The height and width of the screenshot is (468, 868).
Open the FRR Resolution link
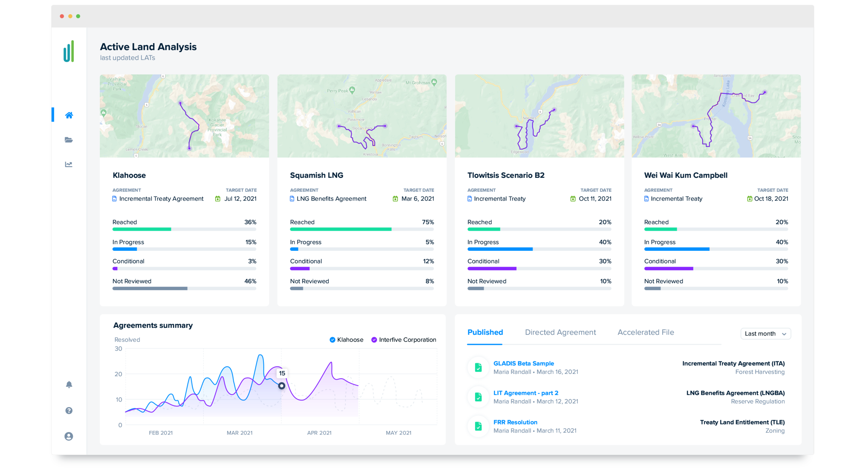click(x=515, y=422)
